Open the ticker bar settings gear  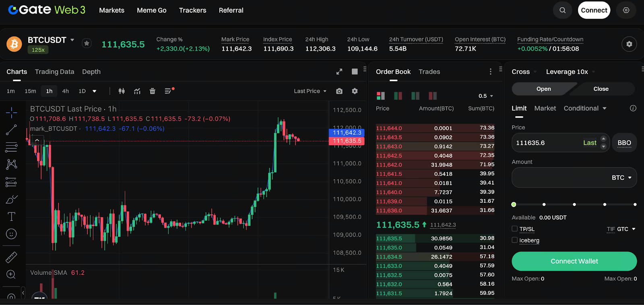(x=629, y=44)
